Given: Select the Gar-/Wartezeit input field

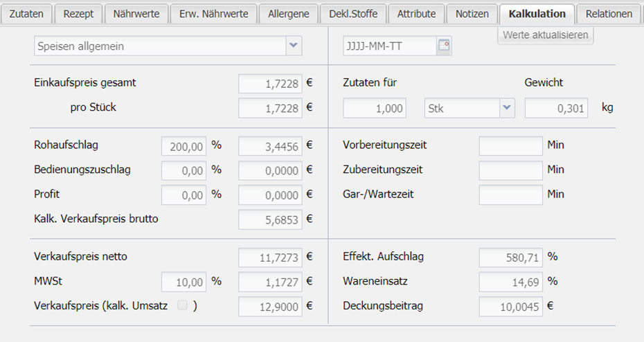Looking at the screenshot, I should tap(510, 195).
